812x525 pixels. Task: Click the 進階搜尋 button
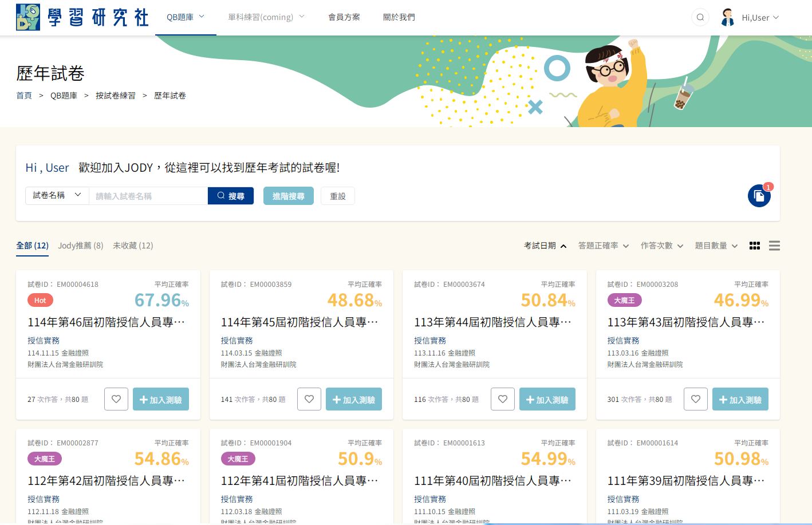288,196
